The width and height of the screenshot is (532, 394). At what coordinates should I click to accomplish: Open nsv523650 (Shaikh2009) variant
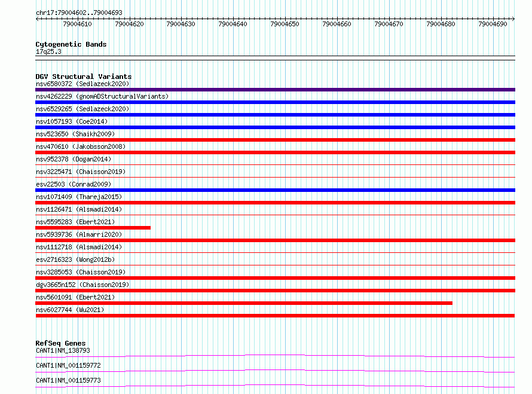pyautogui.click(x=75, y=134)
